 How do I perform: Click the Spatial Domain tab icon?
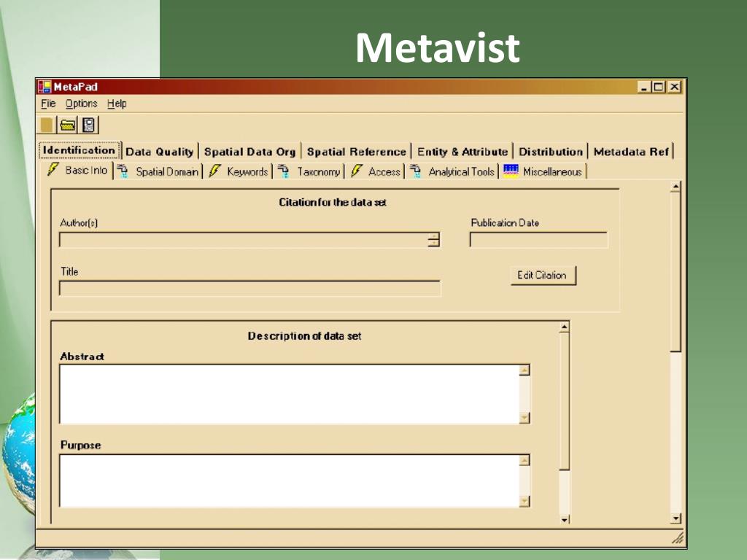click(x=123, y=171)
